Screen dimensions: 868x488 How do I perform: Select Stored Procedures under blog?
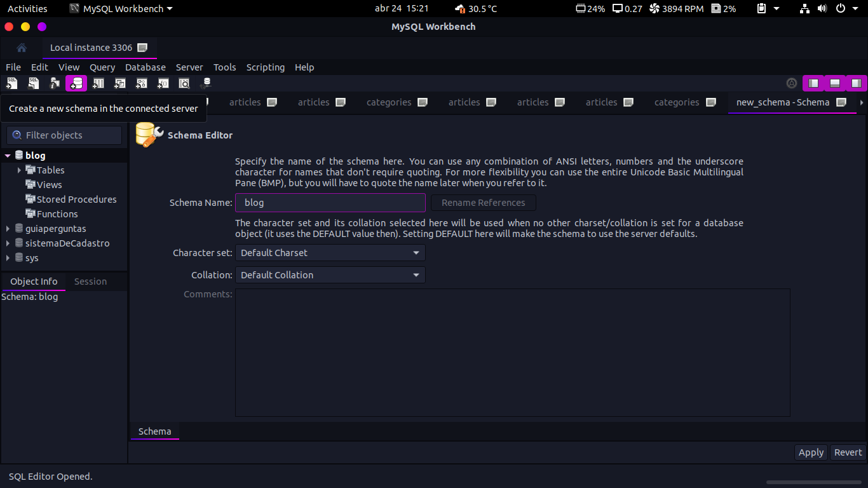point(76,200)
